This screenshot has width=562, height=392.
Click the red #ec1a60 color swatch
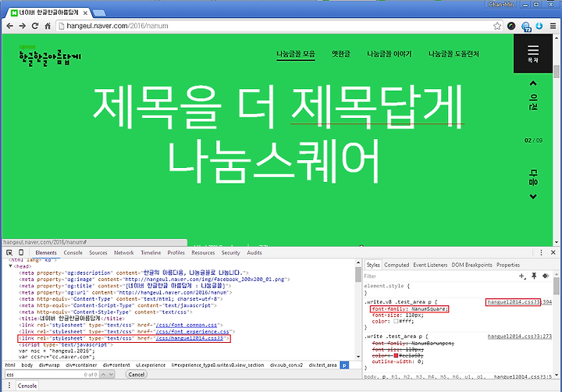[396, 355]
